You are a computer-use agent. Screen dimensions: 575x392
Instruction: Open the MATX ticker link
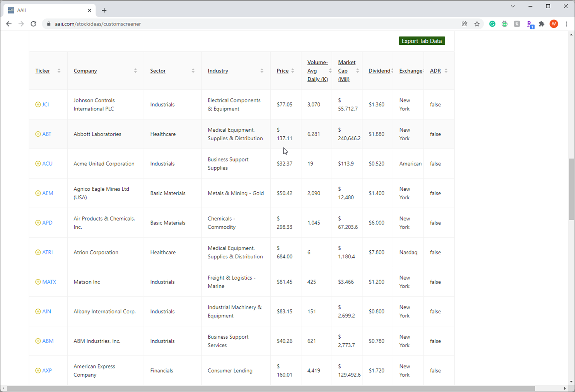click(49, 282)
